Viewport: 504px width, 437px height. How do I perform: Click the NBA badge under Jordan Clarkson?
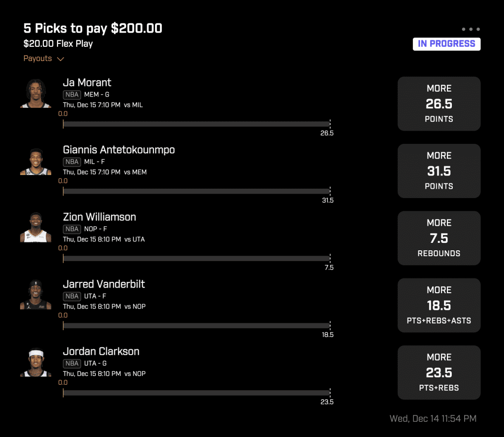coord(72,364)
